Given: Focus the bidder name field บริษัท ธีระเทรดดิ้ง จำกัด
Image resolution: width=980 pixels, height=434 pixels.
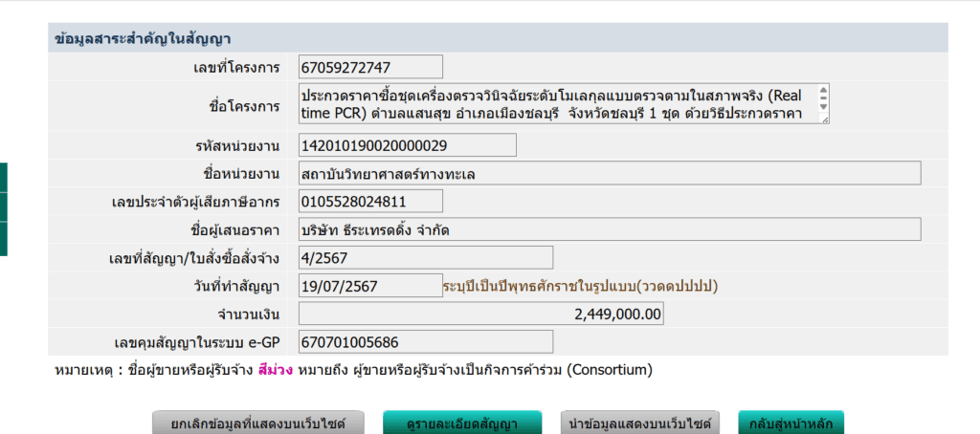Looking at the screenshot, I should click(609, 229).
